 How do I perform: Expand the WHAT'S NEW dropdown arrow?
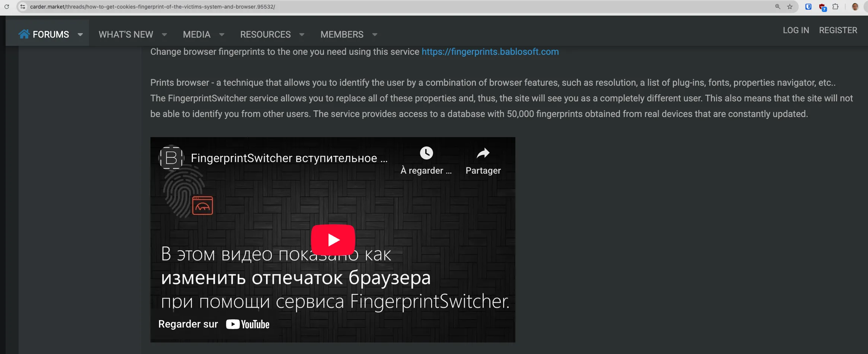(x=164, y=35)
